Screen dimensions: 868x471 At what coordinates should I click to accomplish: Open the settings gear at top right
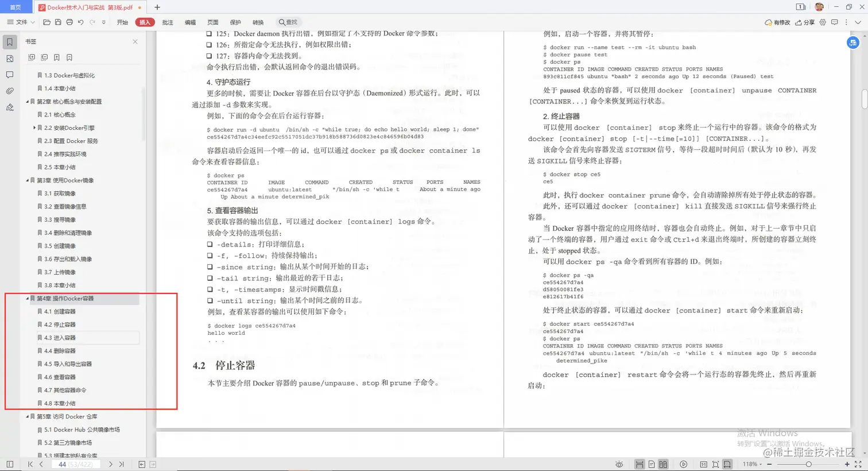822,22
